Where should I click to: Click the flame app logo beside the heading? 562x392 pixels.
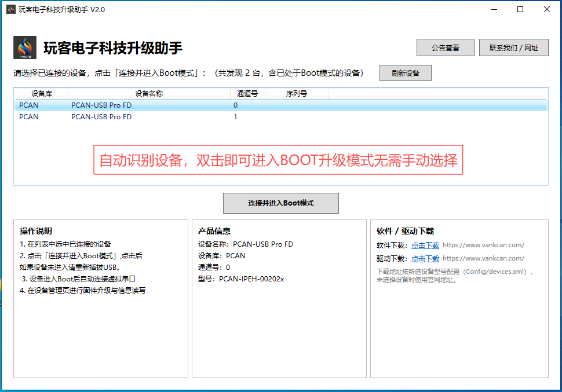(25, 47)
